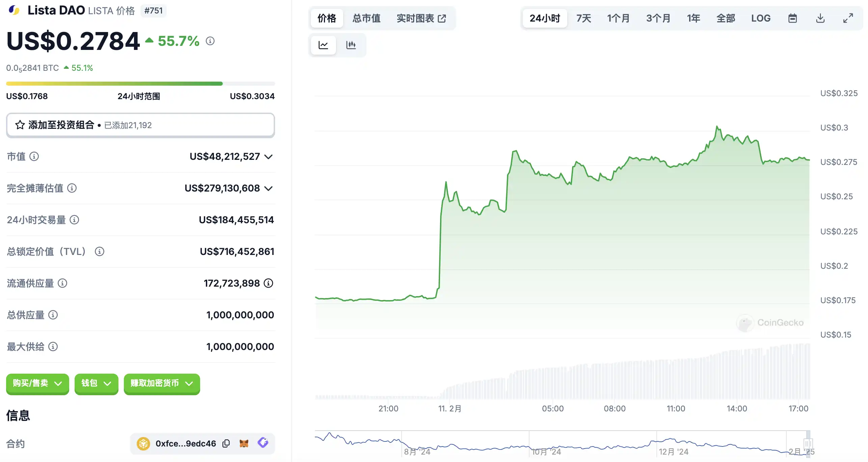Expand the 市值 value chevron

[x=268, y=157]
